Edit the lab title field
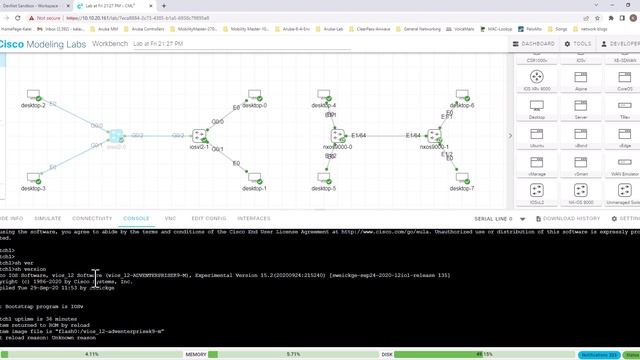The image size is (640, 360). click(242, 44)
